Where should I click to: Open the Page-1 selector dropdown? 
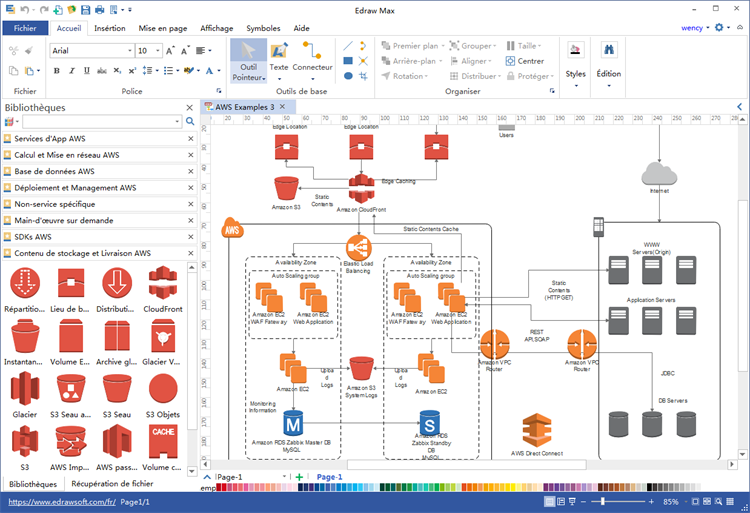click(284, 476)
